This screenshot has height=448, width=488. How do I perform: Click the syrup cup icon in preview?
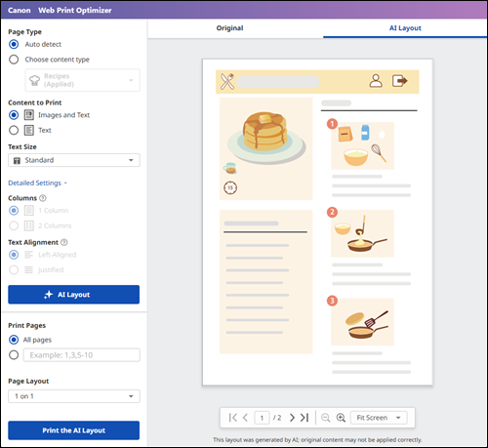tap(230, 168)
